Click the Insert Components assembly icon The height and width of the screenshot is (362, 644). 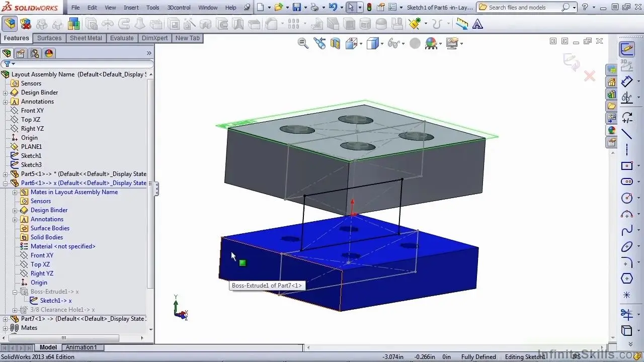[x=26, y=24]
